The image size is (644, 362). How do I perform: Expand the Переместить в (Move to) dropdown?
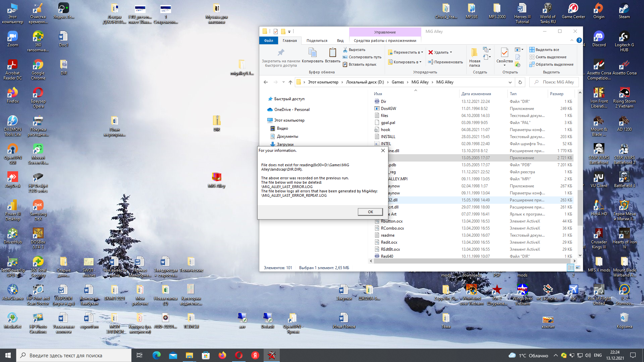point(422,52)
